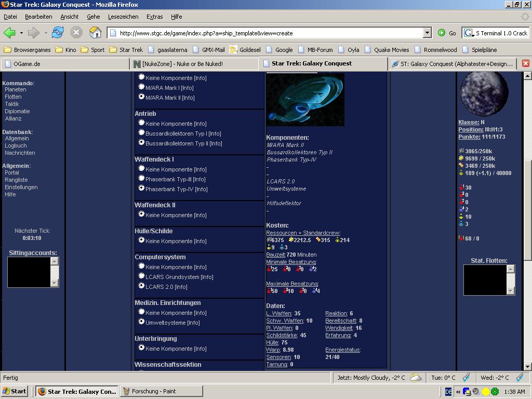Open the Lesezeichen menu
Viewport: 532px width, 399px height.
click(x=123, y=17)
